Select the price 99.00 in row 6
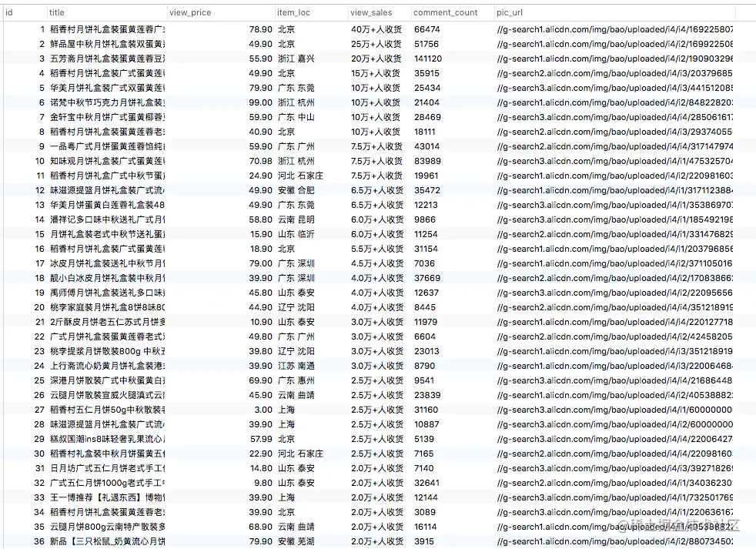756x549 pixels. pyautogui.click(x=261, y=102)
